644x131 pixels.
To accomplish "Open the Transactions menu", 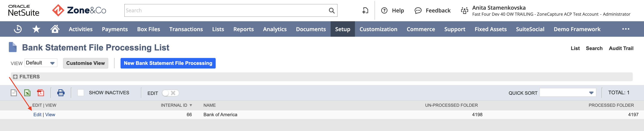I will tap(186, 29).
